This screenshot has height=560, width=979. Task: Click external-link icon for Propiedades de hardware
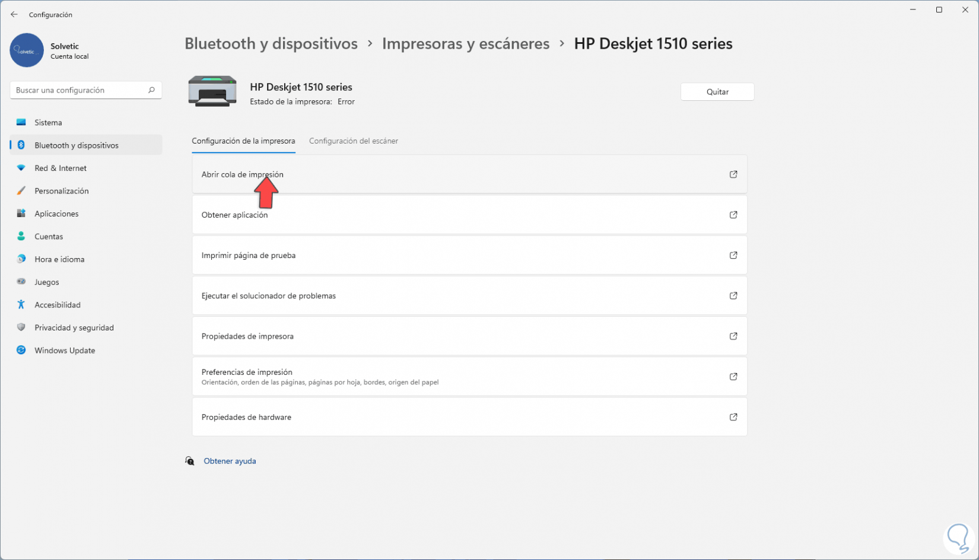[x=733, y=417]
